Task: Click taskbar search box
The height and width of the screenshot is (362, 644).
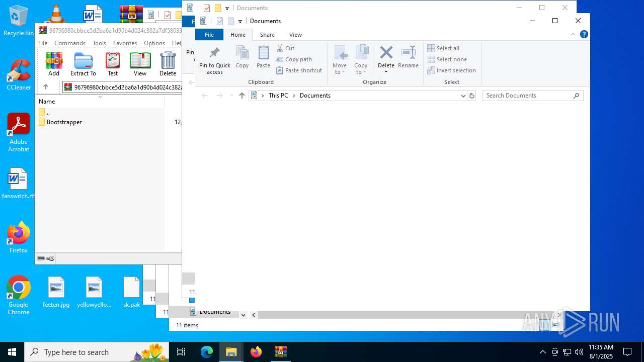Action: 97,352
